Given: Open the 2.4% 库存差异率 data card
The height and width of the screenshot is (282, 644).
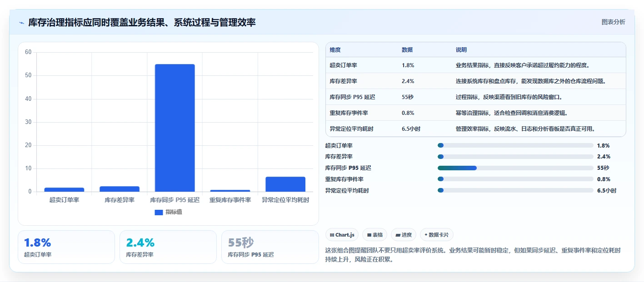Looking at the screenshot, I should click(168, 247).
